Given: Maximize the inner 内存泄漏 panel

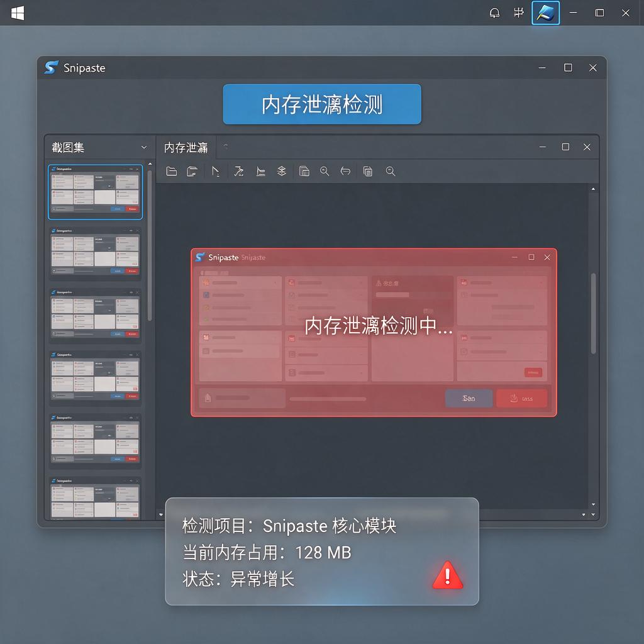Looking at the screenshot, I should tap(565, 147).
